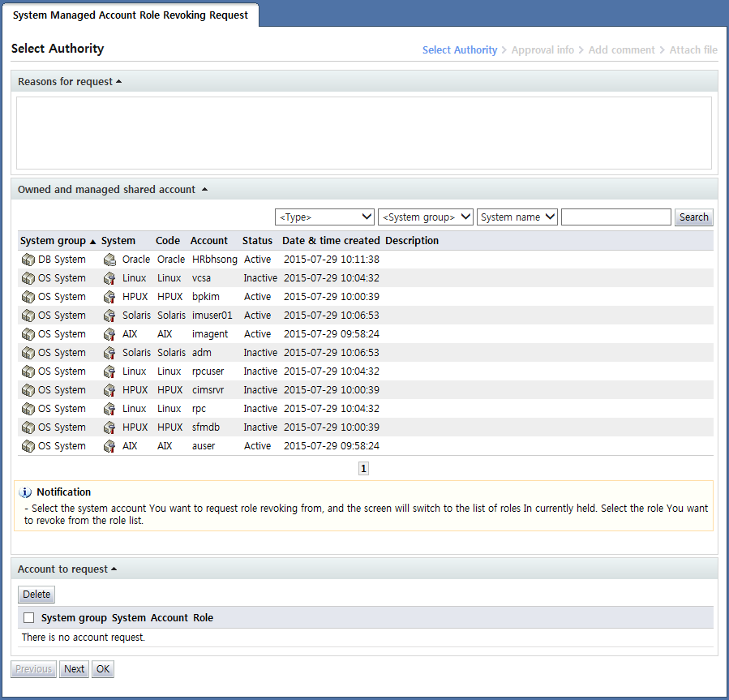Screen dimensions: 729x700
Task: Select System Managed Account Role Revoking Request tab
Action: click(131, 15)
